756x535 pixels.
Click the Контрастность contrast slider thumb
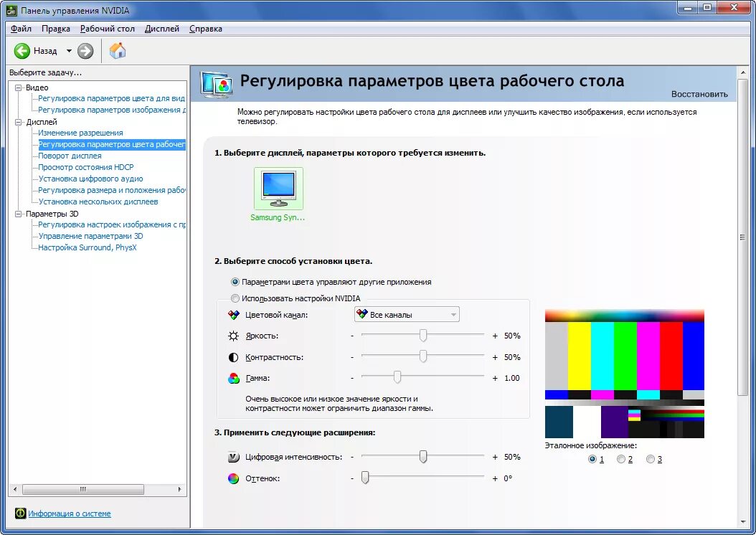coord(423,356)
